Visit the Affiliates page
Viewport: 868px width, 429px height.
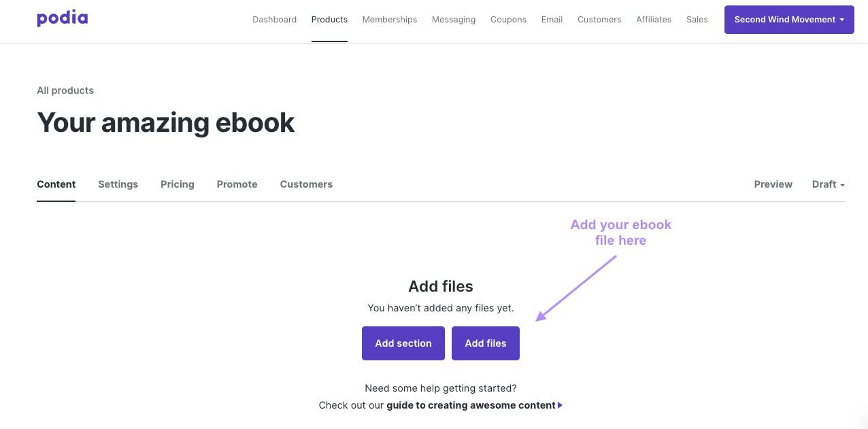click(654, 20)
